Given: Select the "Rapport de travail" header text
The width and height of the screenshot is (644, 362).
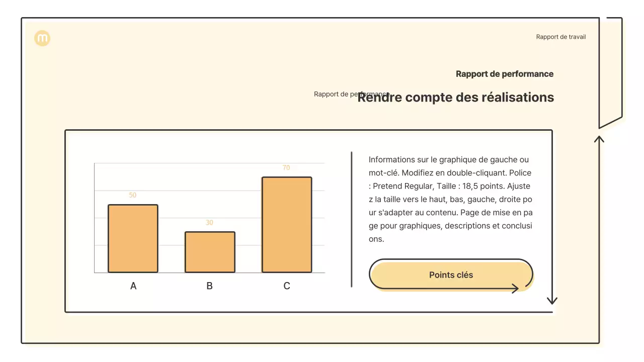Looking at the screenshot, I should point(560,37).
